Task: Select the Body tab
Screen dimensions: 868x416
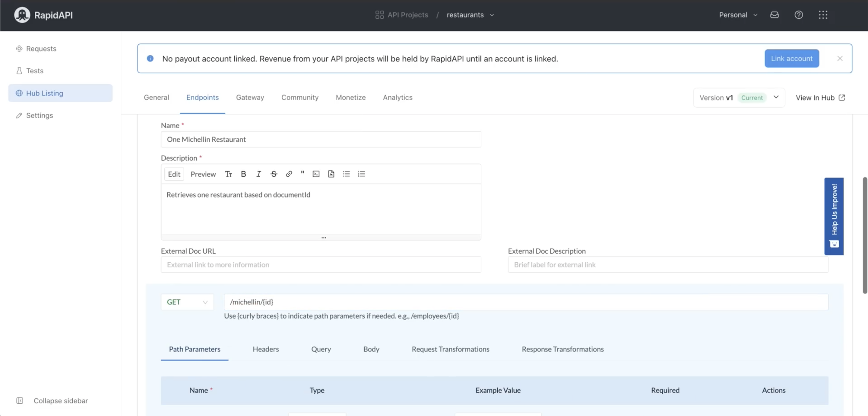Action: tap(371, 349)
